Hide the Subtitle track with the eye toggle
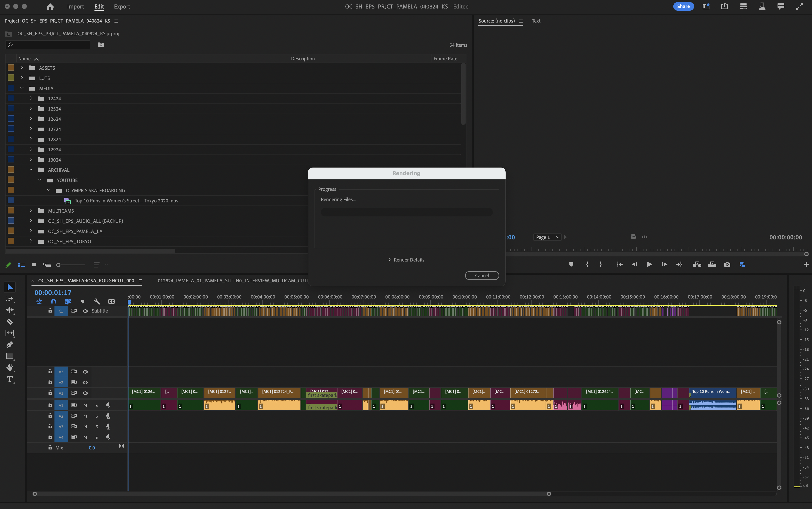This screenshot has height=509, width=812. pos(85,311)
